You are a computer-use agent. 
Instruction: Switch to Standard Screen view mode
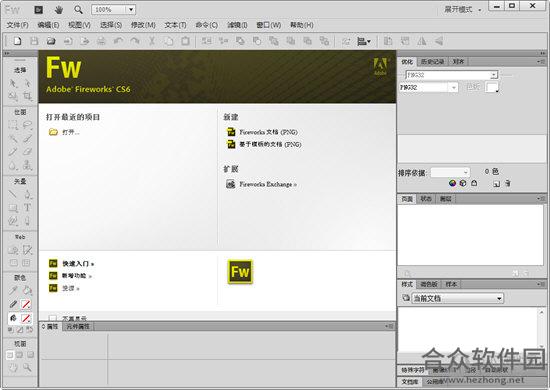[x=10, y=355]
